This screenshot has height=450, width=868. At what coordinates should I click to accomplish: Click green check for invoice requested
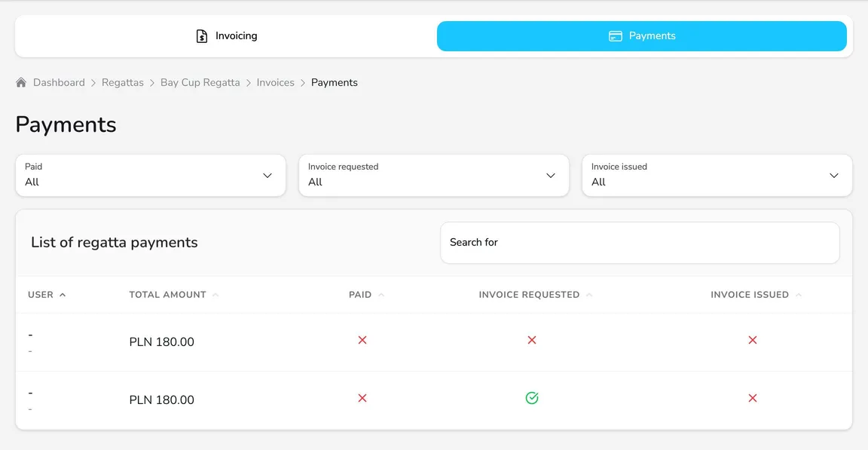click(532, 398)
